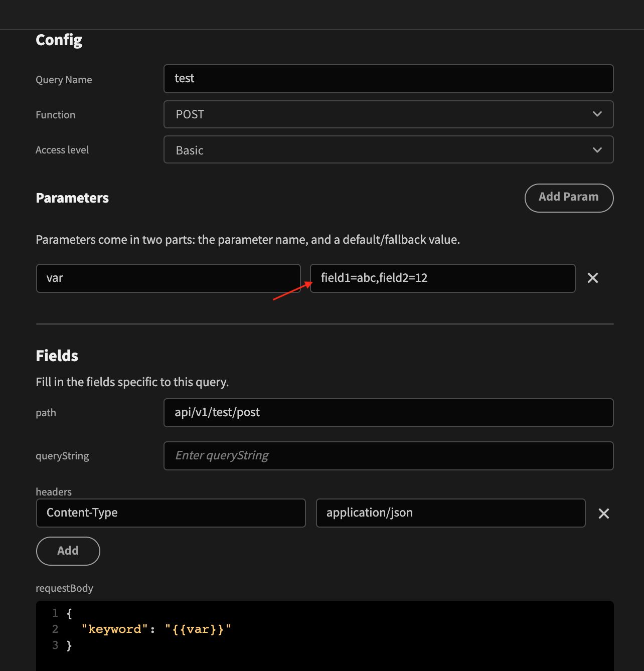644x671 pixels.
Task: Click the field1=abc,field2=12 value box
Action: click(442, 278)
